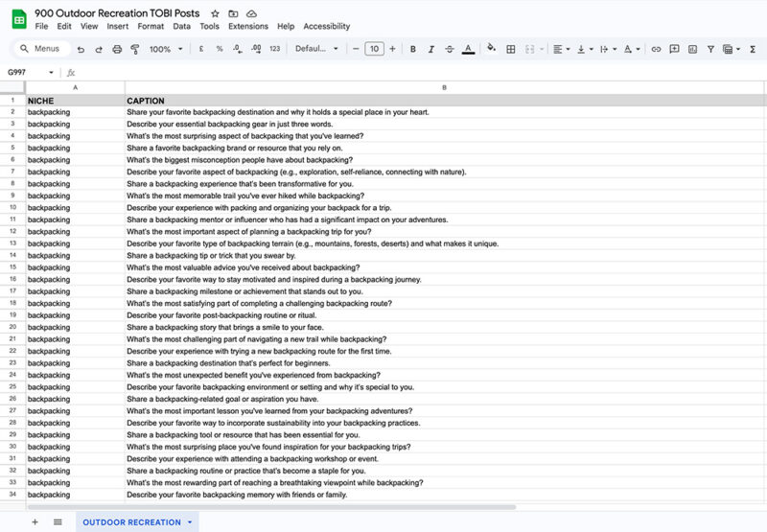Open the Extensions menu
This screenshot has height=532, width=767.
click(248, 26)
